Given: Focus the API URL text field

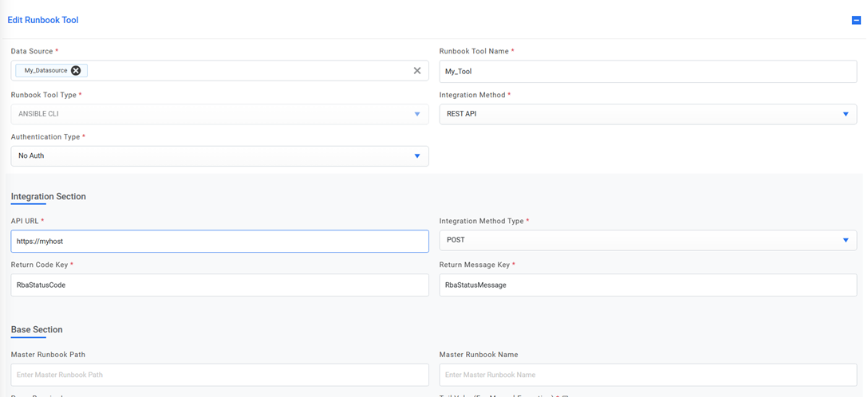Looking at the screenshot, I should point(219,242).
